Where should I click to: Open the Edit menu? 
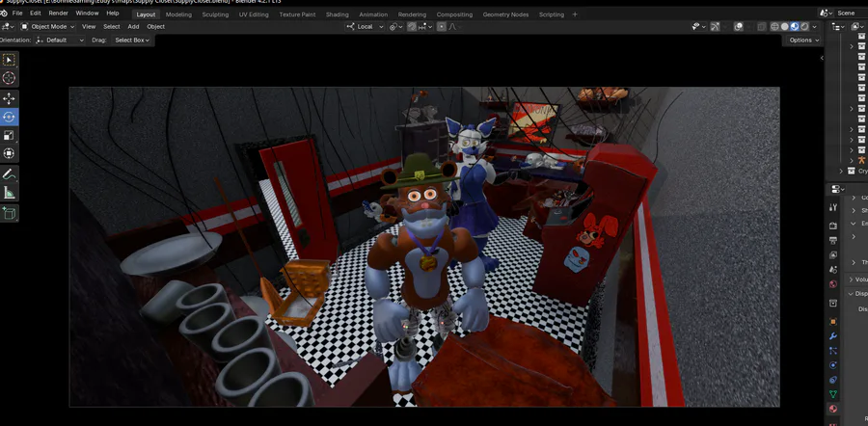pos(36,13)
